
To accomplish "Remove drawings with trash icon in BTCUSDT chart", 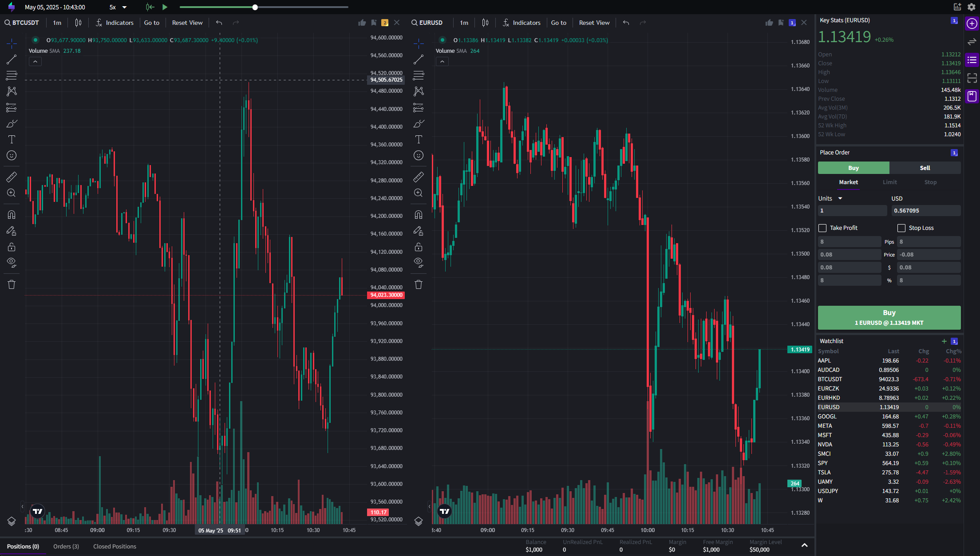I will pos(12,284).
